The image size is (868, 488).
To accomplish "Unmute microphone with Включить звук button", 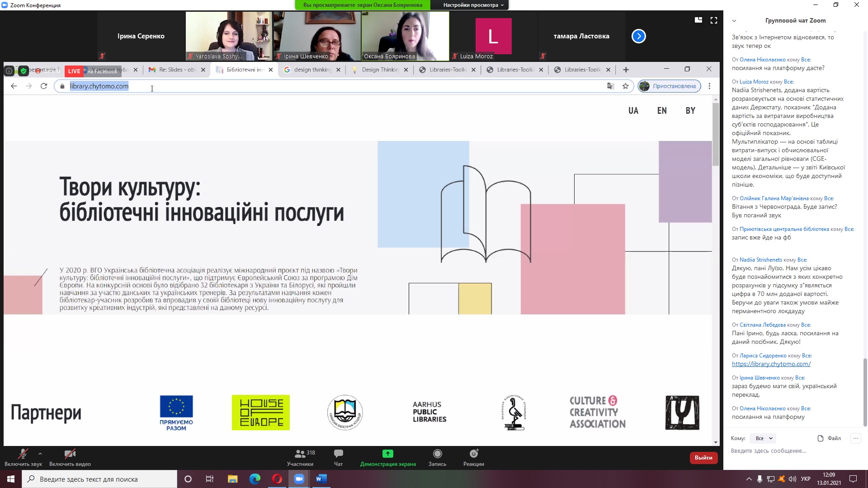I will pos(23,457).
